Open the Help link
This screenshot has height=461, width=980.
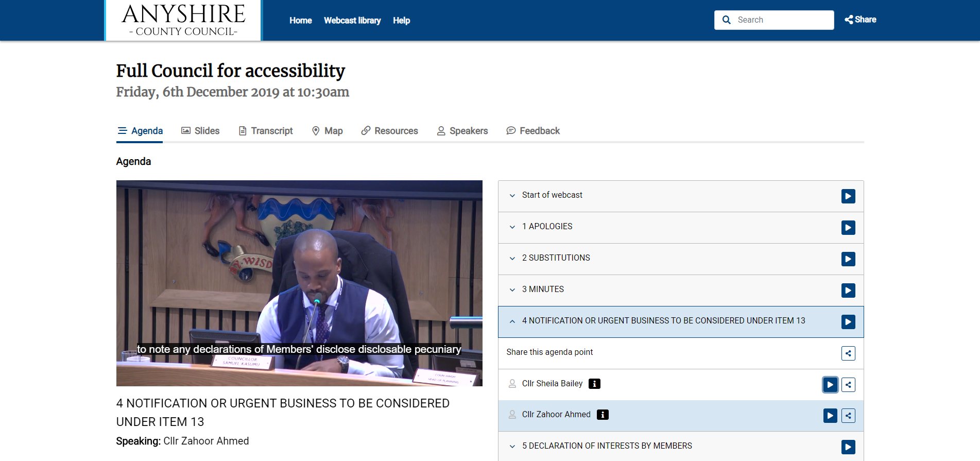point(402,21)
